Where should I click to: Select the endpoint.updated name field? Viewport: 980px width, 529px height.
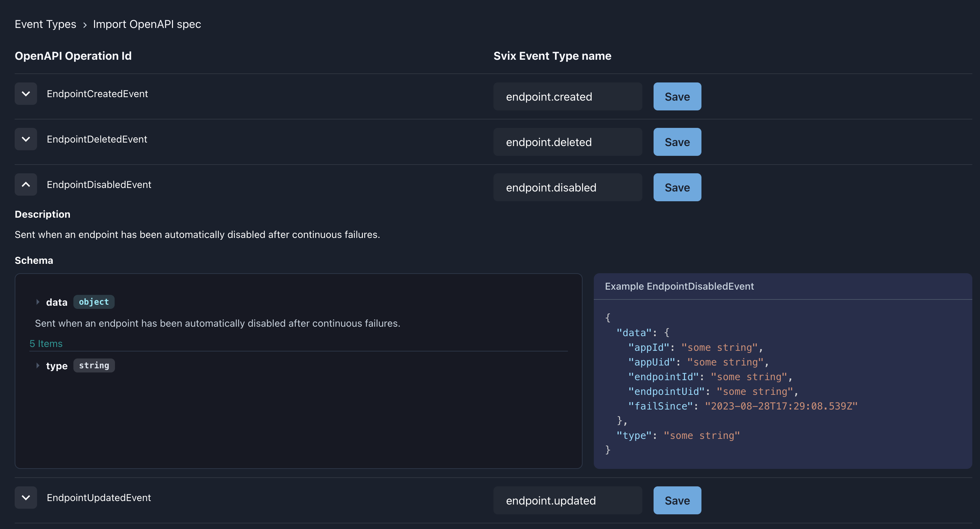567,500
